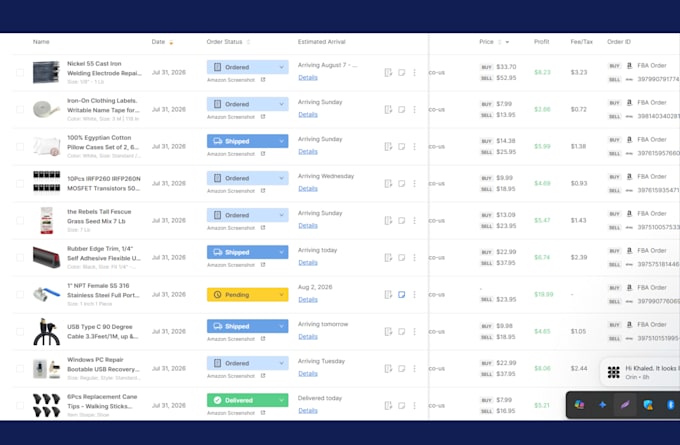Screen dimensions: 680x445
Task: Click export icon for Rebels Tall Fescue row
Action: (388, 221)
